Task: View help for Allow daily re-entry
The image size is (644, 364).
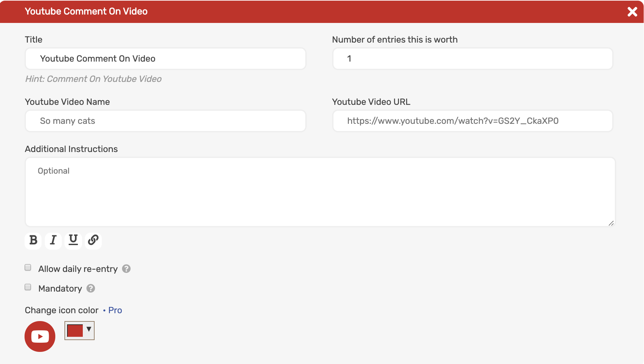Action: pos(126,269)
